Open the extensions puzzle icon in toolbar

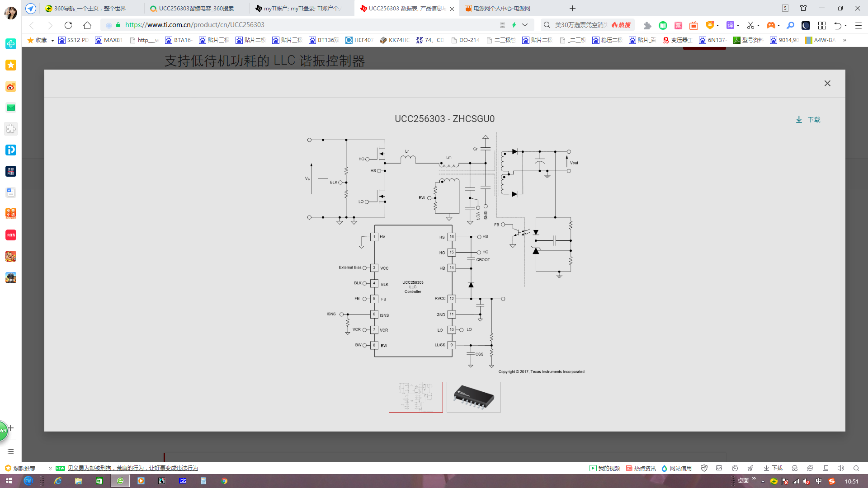coord(647,25)
